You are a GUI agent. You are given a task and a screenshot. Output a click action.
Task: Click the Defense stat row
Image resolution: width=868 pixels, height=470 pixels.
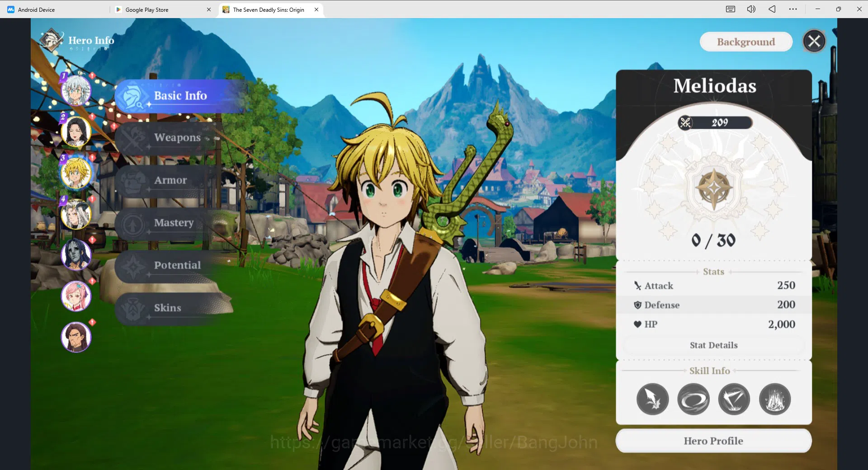coord(713,305)
